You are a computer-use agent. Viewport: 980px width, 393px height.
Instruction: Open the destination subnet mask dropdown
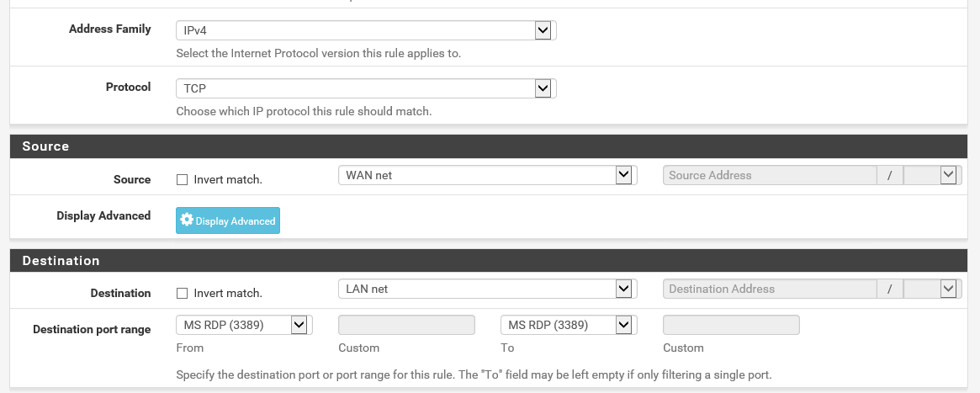point(933,289)
